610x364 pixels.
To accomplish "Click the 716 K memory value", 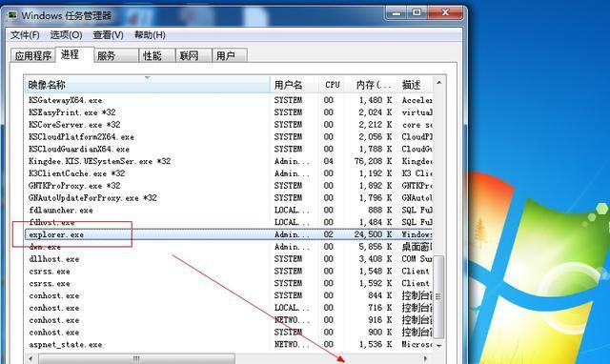I will point(379,308).
